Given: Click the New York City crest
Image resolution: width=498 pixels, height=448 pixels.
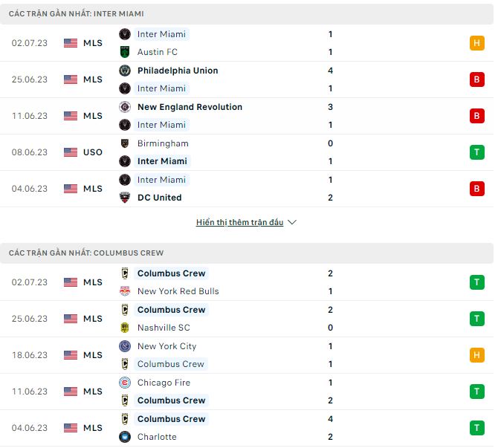Looking at the screenshot, I should click(125, 346).
